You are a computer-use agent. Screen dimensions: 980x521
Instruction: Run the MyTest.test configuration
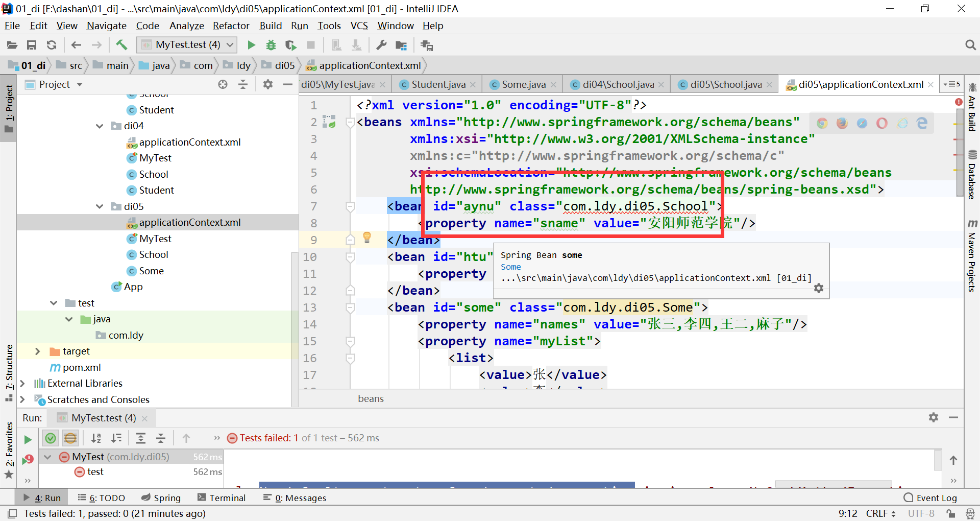tap(251, 45)
